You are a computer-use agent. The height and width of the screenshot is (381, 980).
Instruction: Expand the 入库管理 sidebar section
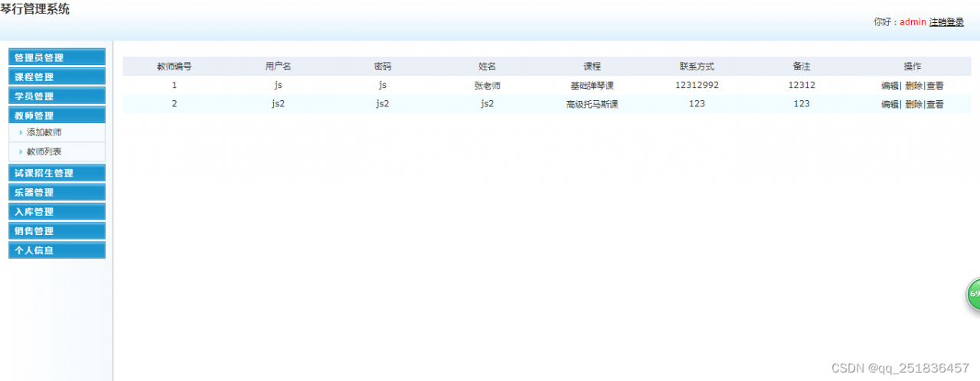click(57, 212)
